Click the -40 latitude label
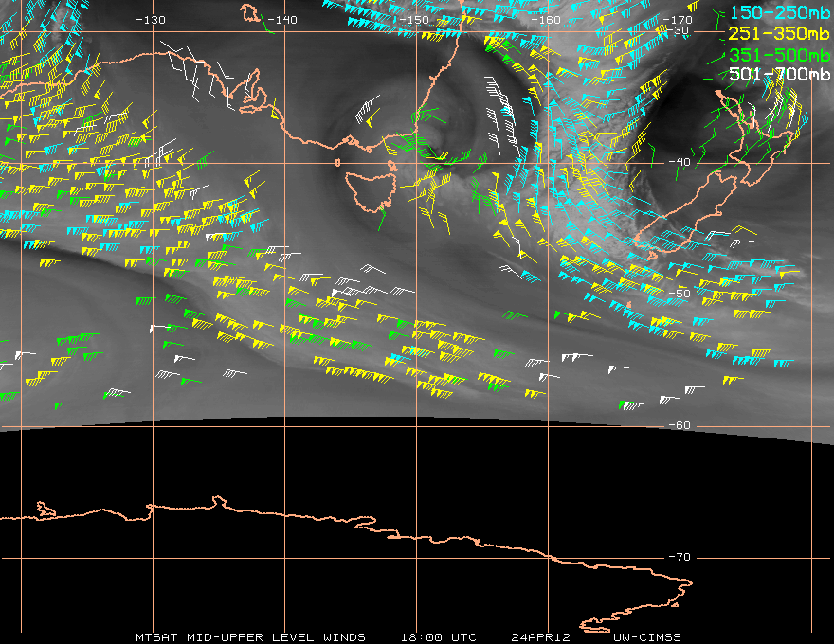 [680, 162]
